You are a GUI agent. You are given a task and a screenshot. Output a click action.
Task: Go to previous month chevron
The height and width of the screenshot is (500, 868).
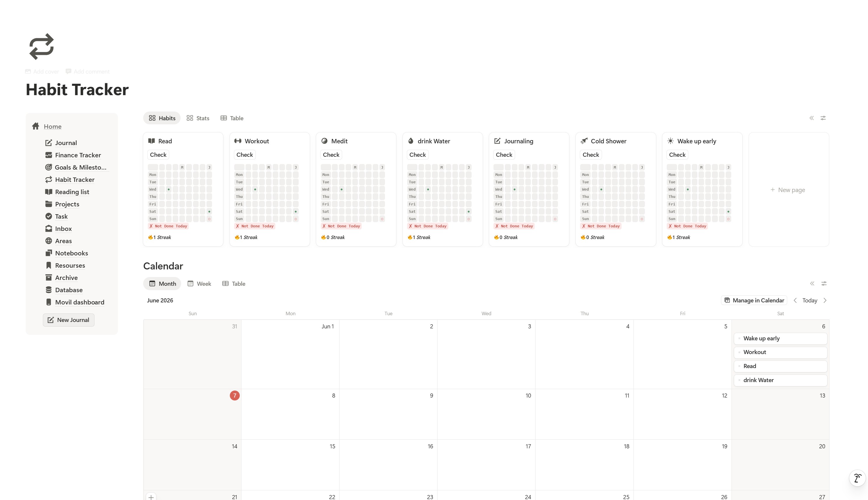tap(795, 300)
